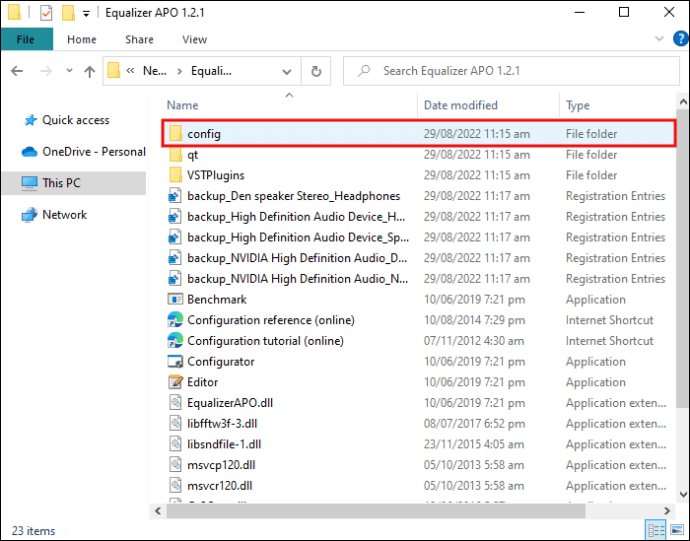Click the search magnifier icon
Screen dimensions: 690x541
pyautogui.click(x=363, y=70)
